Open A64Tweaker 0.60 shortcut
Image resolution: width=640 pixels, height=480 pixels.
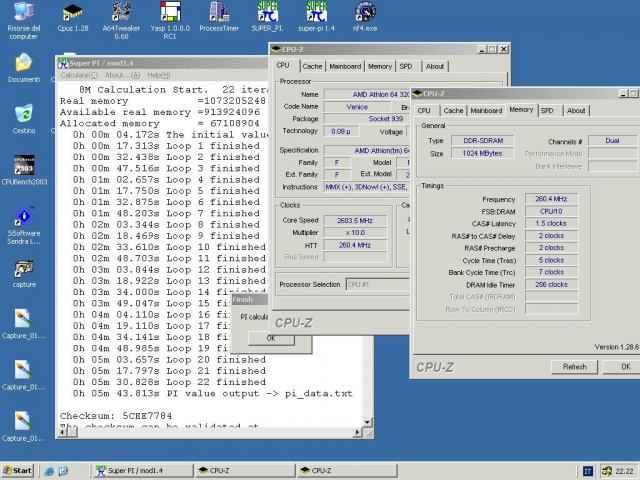coord(121,20)
